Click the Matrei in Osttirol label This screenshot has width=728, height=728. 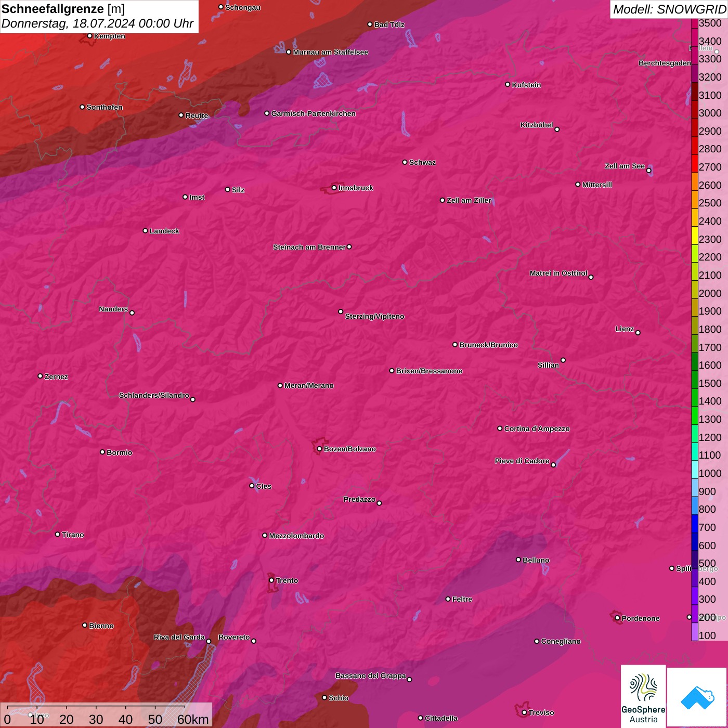click(558, 273)
